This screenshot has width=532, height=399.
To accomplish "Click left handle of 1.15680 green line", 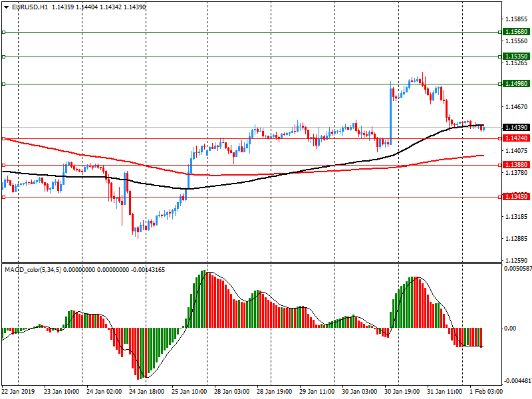I will click(x=3, y=32).
